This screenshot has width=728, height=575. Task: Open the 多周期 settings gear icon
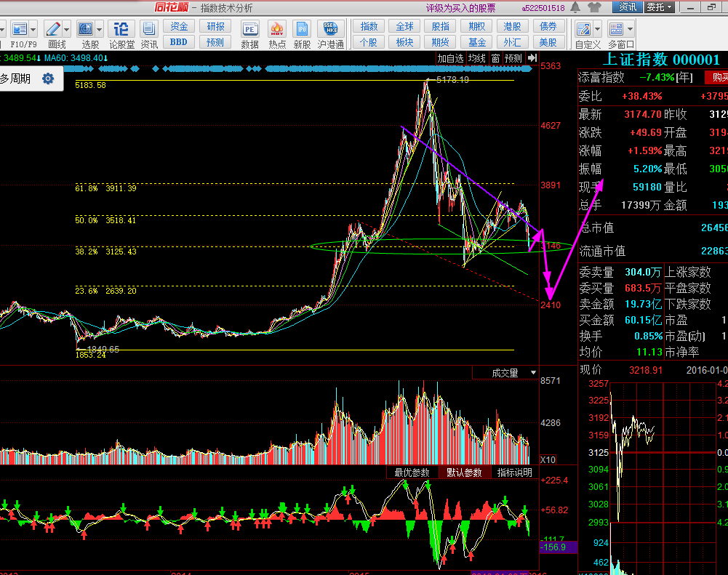pos(48,79)
